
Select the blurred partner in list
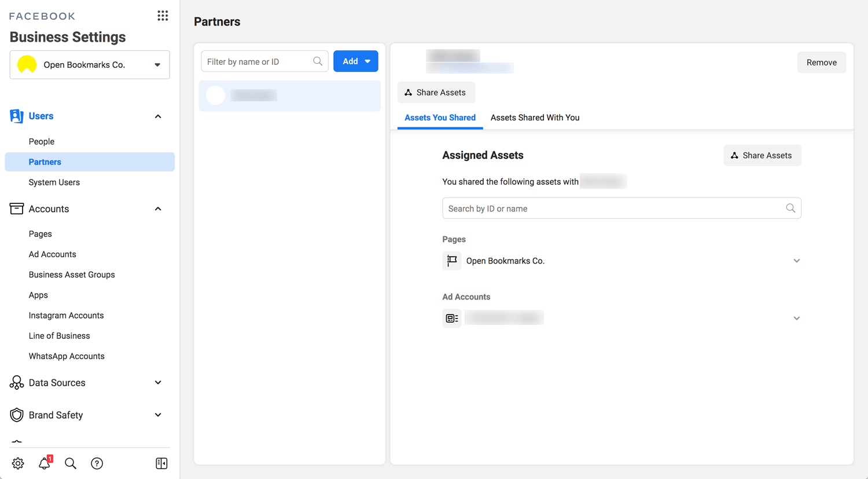point(290,96)
